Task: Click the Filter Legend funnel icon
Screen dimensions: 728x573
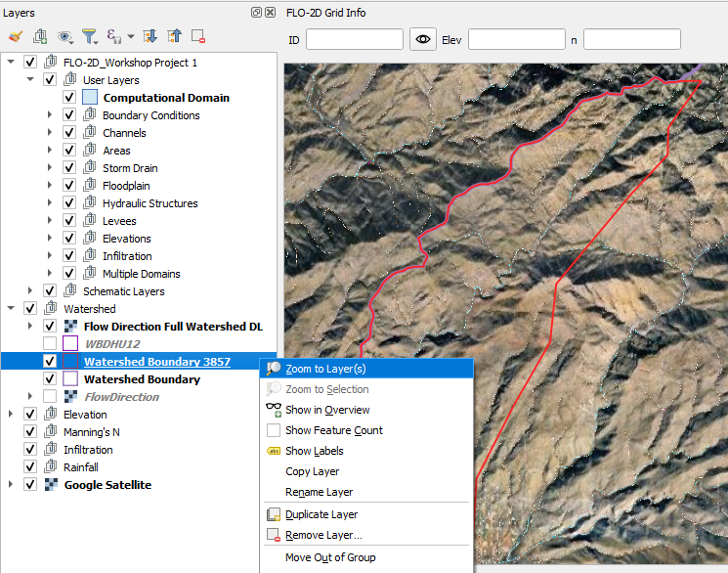Action: [90, 37]
